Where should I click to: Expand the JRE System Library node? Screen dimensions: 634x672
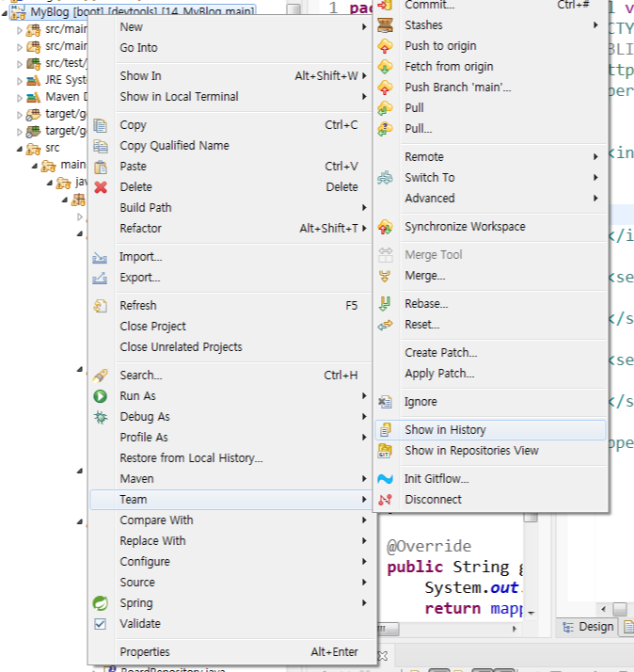[20, 81]
